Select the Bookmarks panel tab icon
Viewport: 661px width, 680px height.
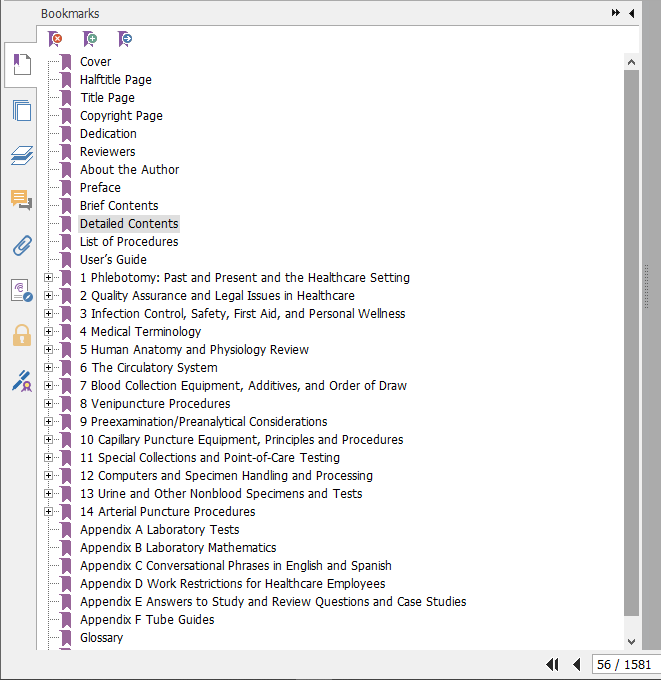click(21, 66)
